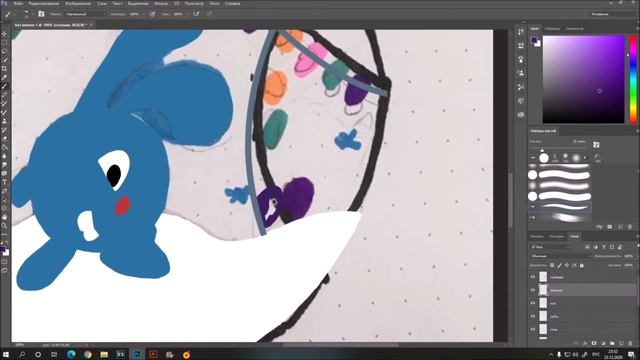Toggle visibility of the fourth layer
Screen dimensions: 640x360
533,316
